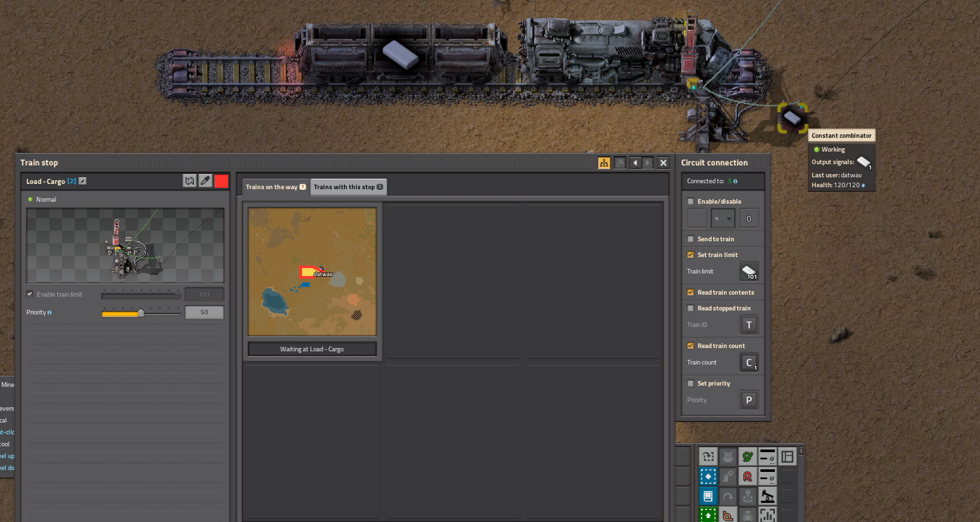Viewport: 980px width, 522px height.
Task: Toggle the Enable train limit checkbox
Action: point(30,294)
